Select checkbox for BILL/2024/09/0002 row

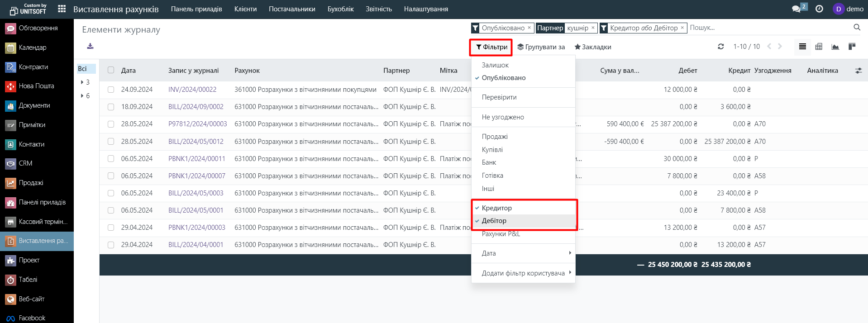(x=111, y=107)
